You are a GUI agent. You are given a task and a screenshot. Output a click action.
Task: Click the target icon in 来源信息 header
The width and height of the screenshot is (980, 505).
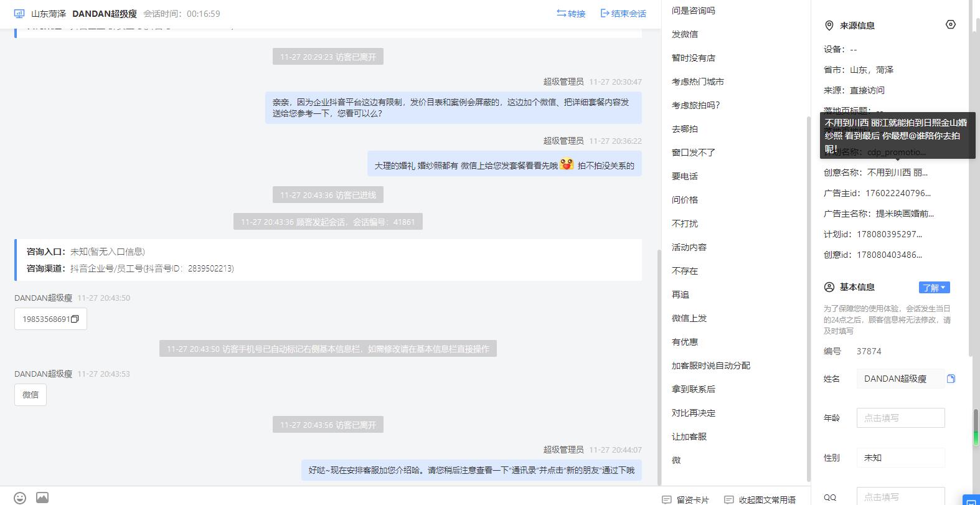point(950,25)
